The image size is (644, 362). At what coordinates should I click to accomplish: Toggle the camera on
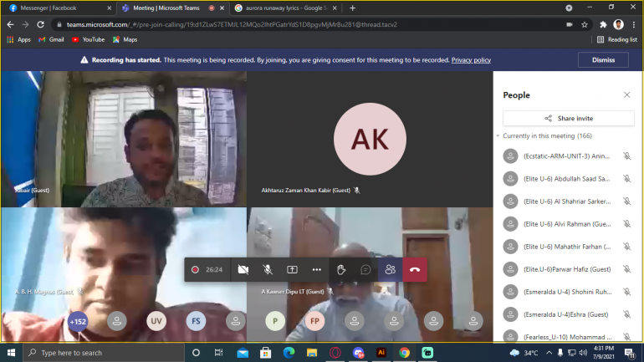[243, 269]
